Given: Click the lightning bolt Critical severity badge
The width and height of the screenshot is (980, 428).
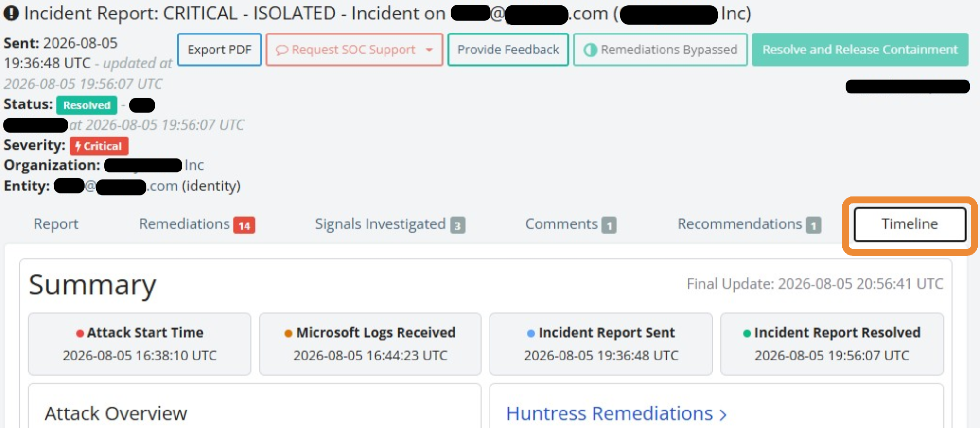Looking at the screenshot, I should (99, 146).
